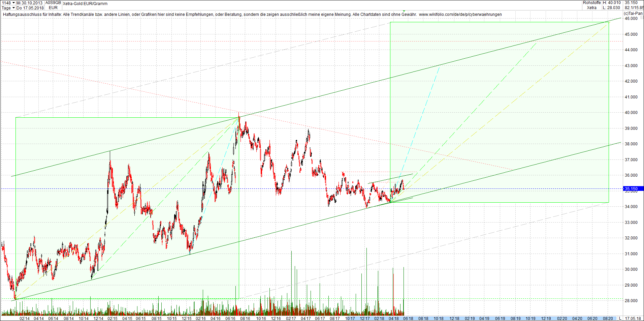
Task: Expand the period selector arrow next to Tage
Action: pyautogui.click(x=13, y=7)
